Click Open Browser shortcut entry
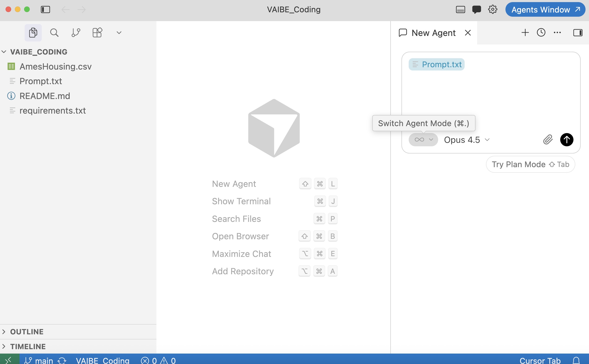Screen dimensions: 589x364 (275, 236)
